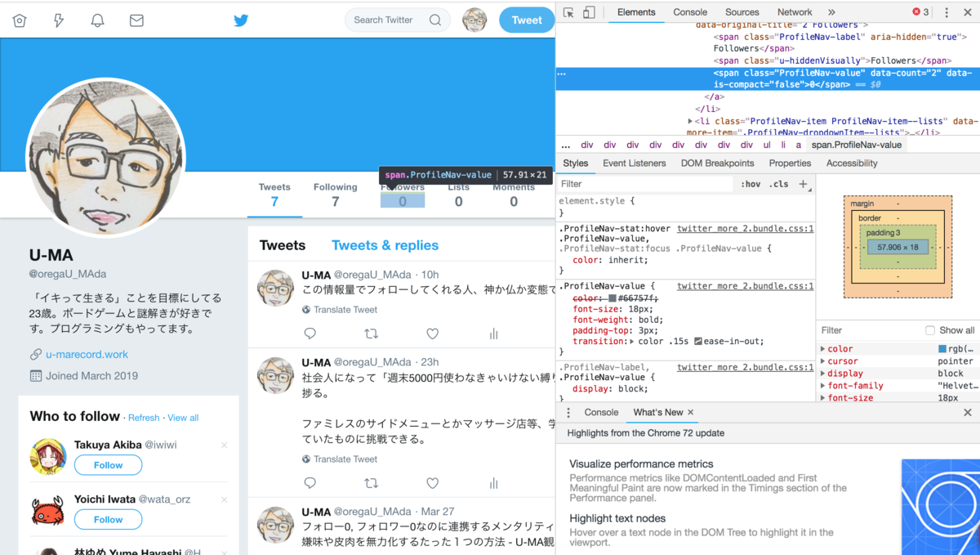The width and height of the screenshot is (980, 555).
Task: Open Moments lightning bolt icon
Action: [59, 20]
